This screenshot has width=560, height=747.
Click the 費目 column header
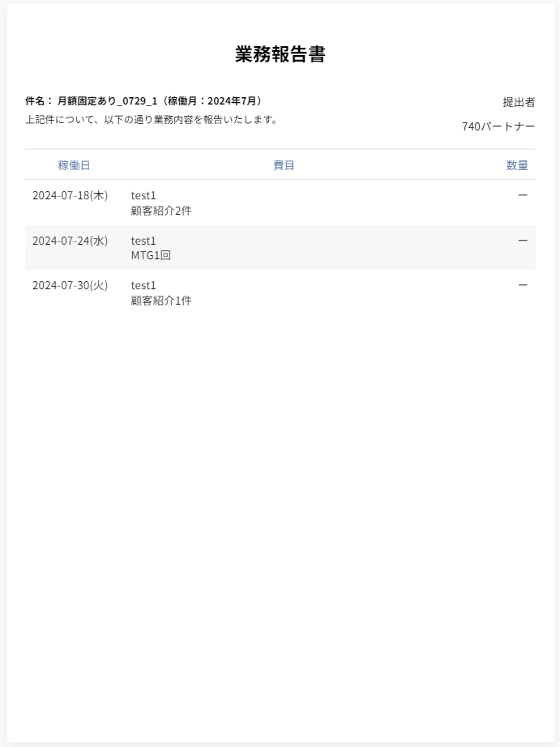(284, 165)
